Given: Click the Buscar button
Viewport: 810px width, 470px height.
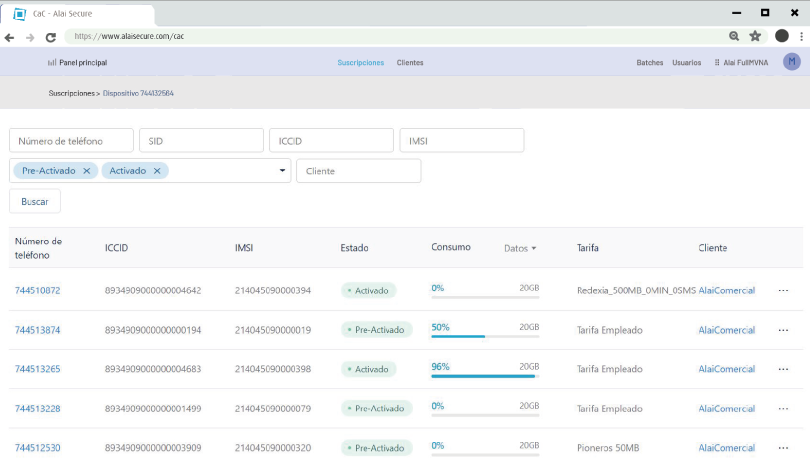Looking at the screenshot, I should (35, 201).
